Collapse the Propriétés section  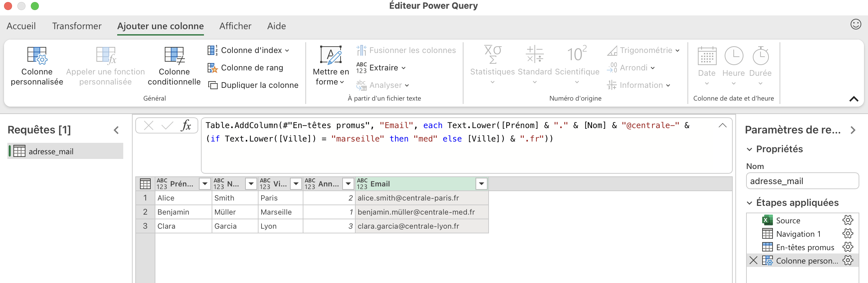(750, 150)
